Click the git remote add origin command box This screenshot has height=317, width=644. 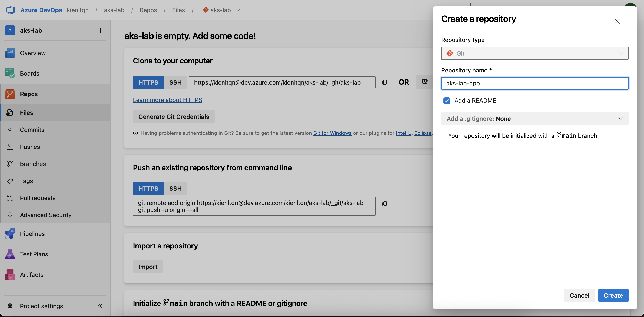coord(254,206)
